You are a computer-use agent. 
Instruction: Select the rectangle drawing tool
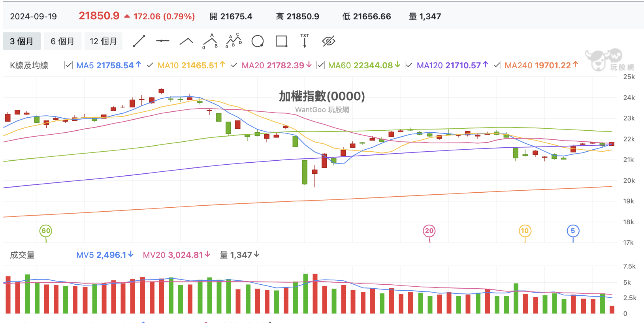pyautogui.click(x=281, y=41)
